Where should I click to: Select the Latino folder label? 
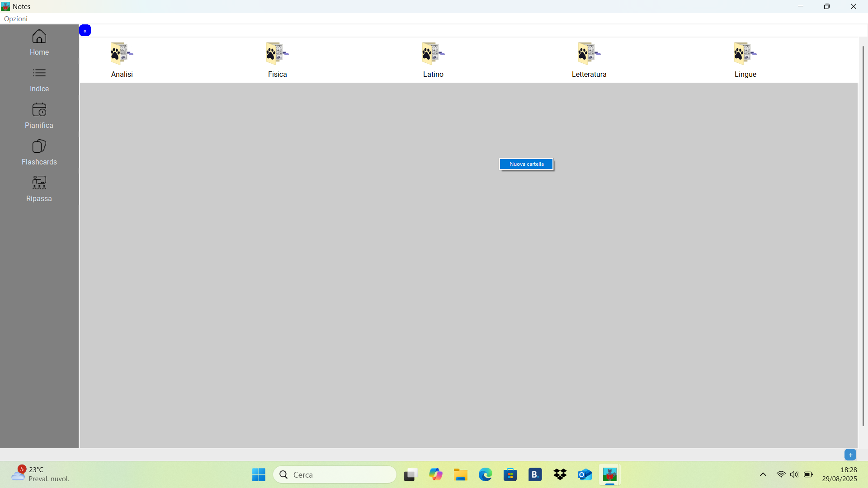[x=433, y=74]
